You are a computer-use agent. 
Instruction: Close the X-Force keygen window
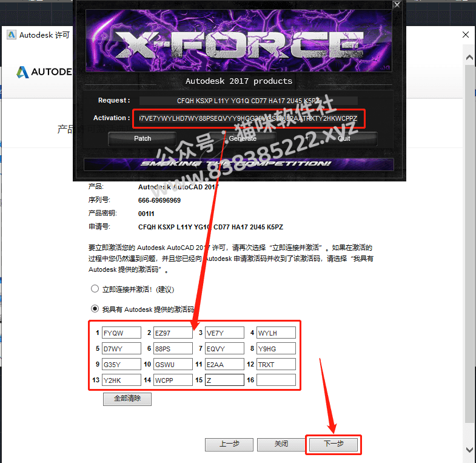[x=397, y=5]
